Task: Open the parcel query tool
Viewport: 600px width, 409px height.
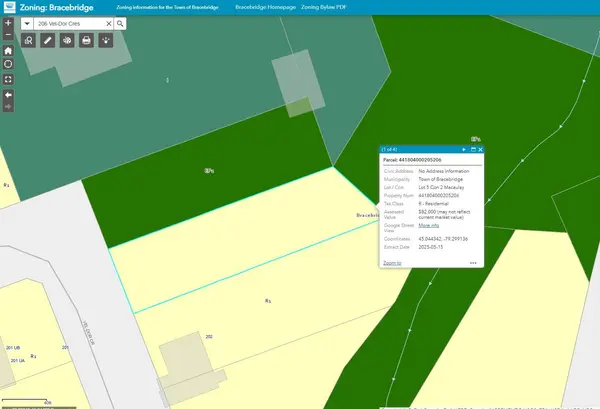Action: click(29, 41)
